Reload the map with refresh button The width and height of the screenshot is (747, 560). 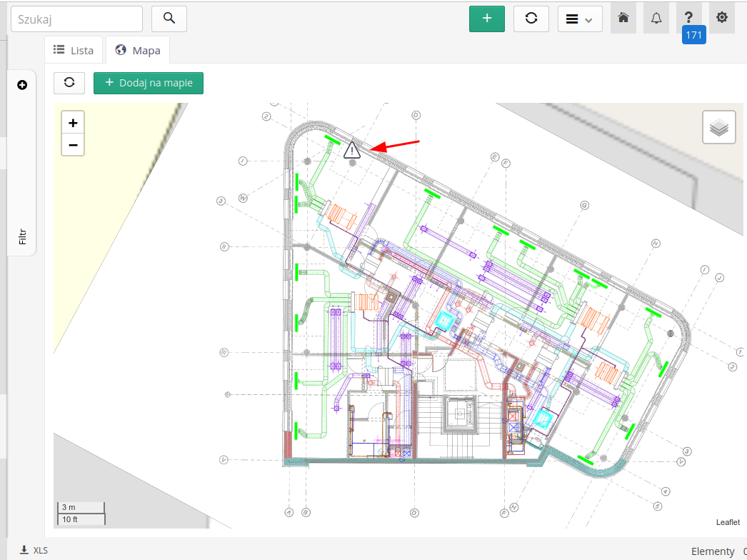(69, 83)
